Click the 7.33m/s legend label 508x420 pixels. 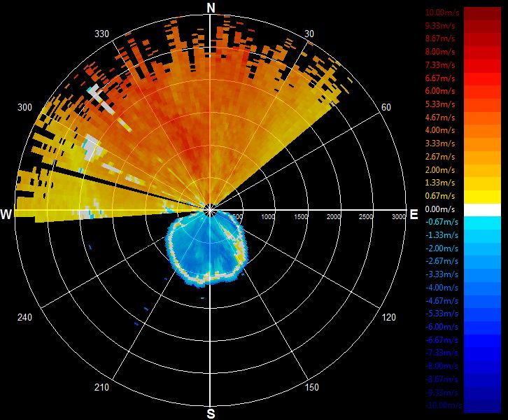coord(440,65)
